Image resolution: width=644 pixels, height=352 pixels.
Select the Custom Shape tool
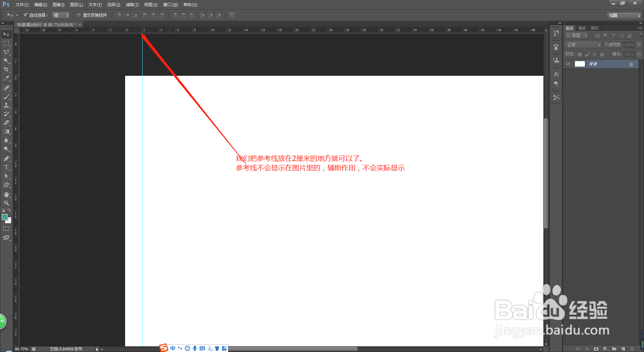point(6,185)
